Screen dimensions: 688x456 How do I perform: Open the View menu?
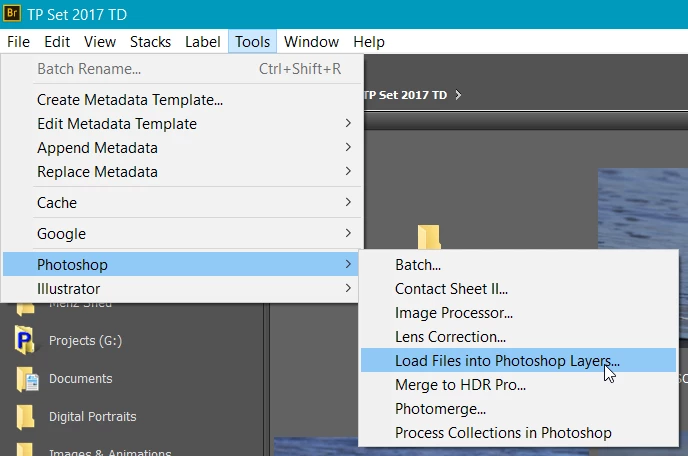point(100,42)
